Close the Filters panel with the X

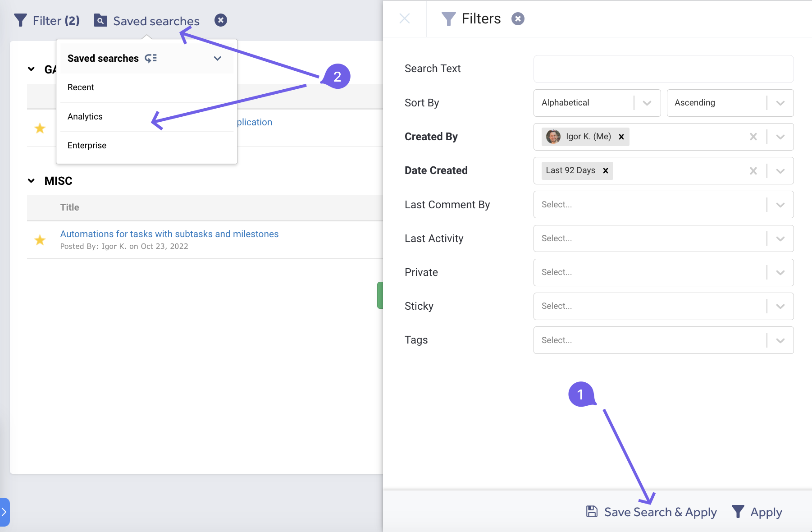click(404, 18)
